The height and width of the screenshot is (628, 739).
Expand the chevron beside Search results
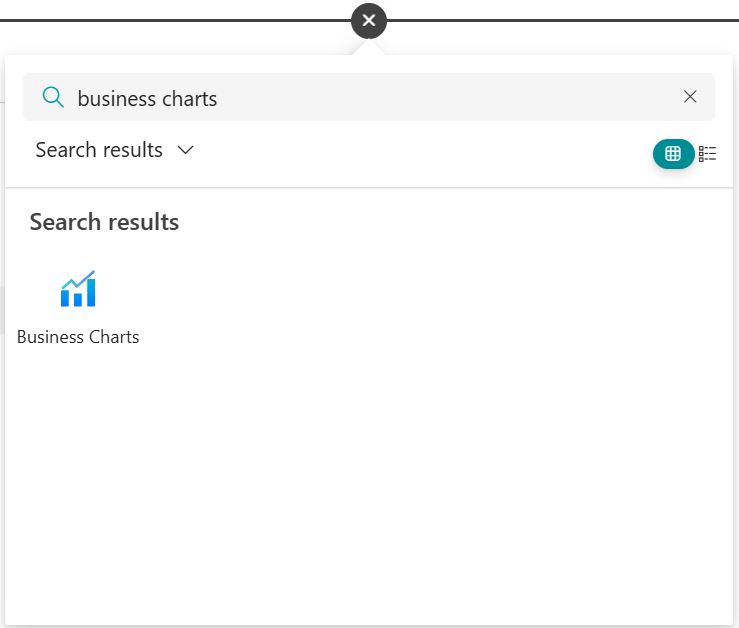185,150
